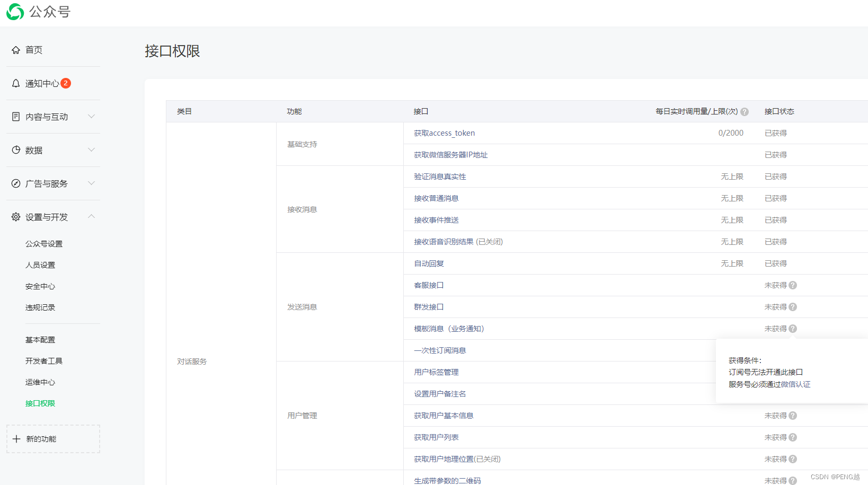Click the bell icon for 通知中心

tap(16, 83)
